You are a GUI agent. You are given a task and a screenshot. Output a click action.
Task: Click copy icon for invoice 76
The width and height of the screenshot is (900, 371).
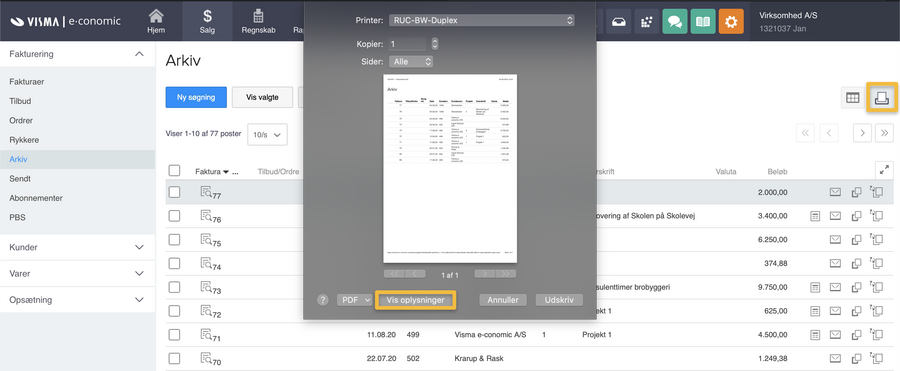(856, 216)
